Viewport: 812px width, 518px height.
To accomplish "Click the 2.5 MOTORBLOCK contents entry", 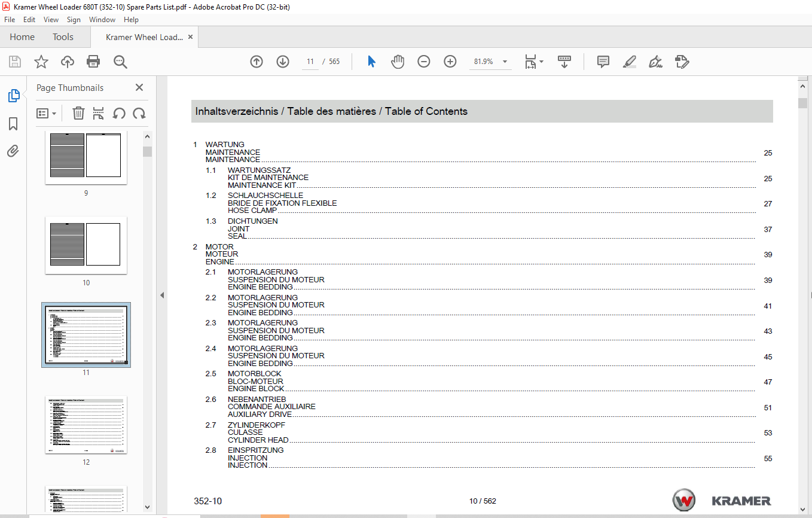I will point(489,381).
